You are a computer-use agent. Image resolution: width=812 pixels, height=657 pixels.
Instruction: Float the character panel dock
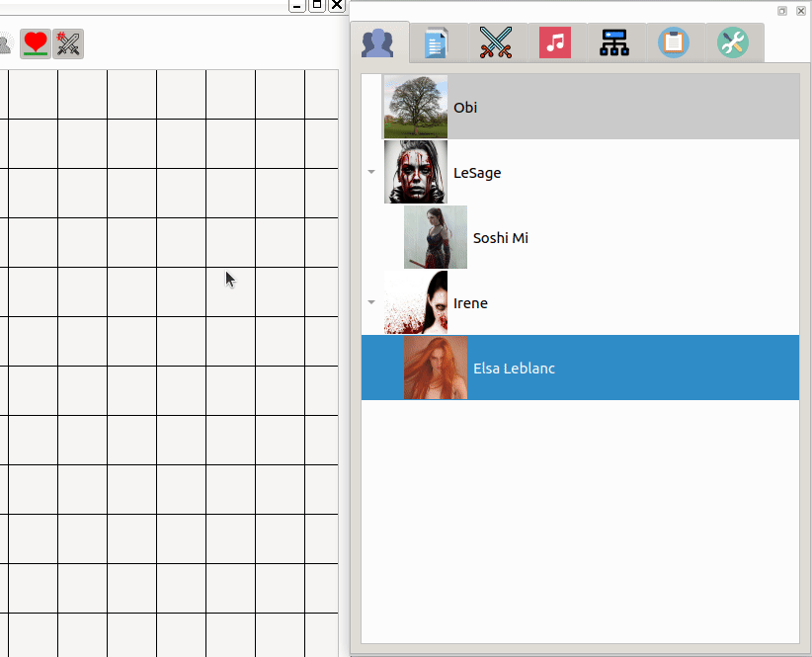pyautogui.click(x=782, y=11)
